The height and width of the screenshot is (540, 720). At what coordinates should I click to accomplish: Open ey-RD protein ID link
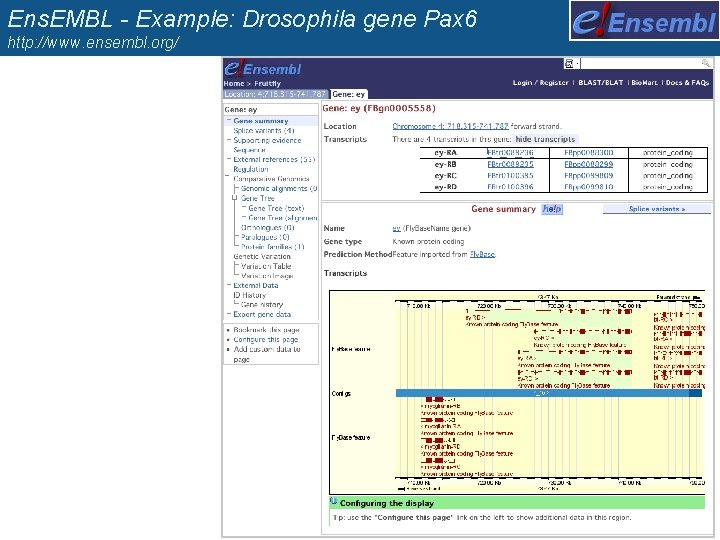click(x=589, y=187)
